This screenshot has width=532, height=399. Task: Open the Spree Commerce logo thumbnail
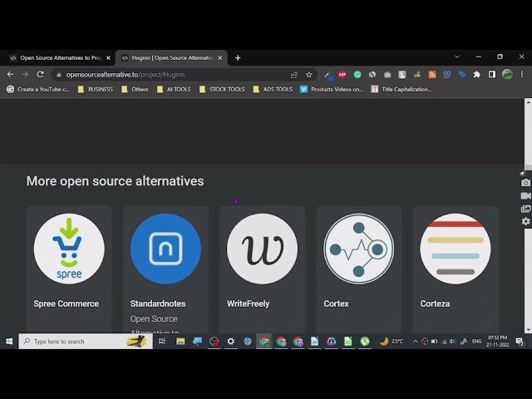[69, 249]
